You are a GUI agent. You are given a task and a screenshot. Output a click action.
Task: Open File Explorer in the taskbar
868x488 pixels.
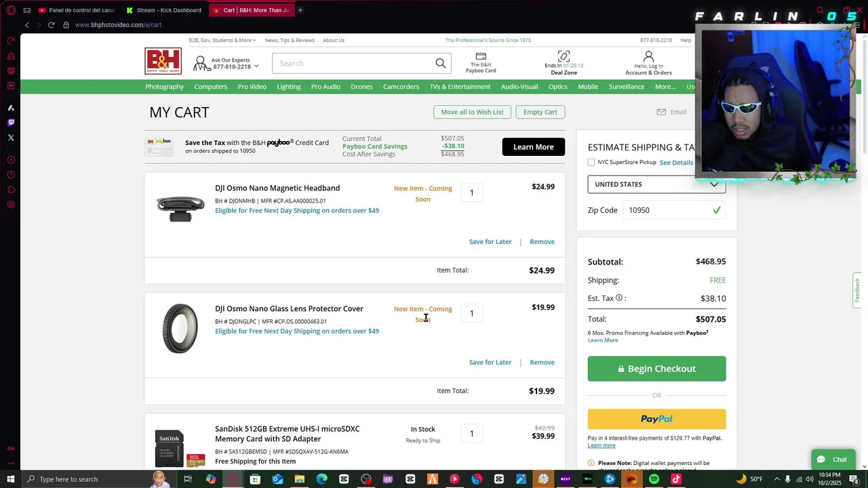299,479
